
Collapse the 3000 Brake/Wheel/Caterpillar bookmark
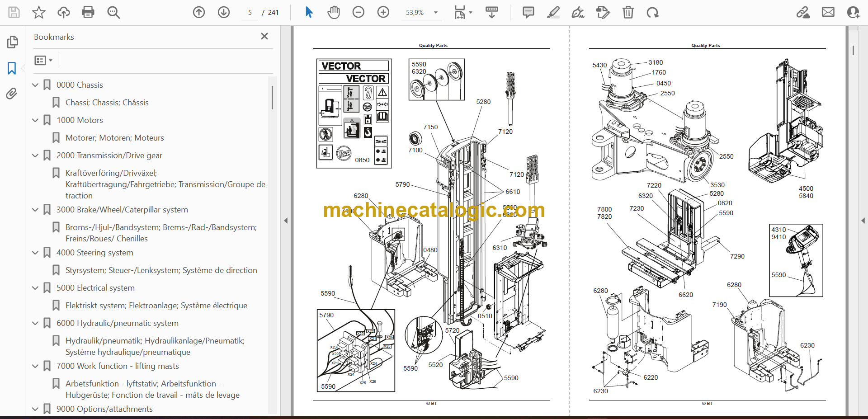click(x=35, y=209)
